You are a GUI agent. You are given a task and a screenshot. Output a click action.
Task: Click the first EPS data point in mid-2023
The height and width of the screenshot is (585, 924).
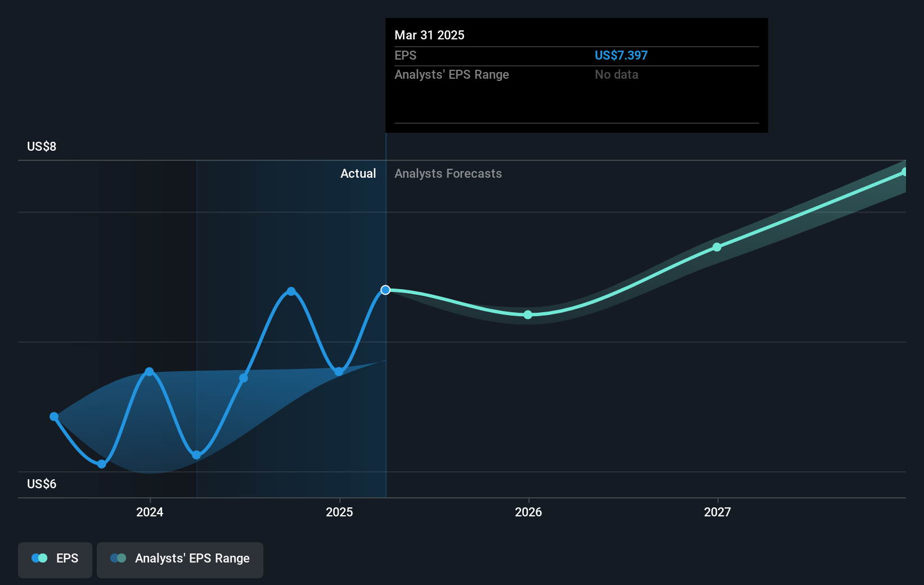(x=54, y=417)
